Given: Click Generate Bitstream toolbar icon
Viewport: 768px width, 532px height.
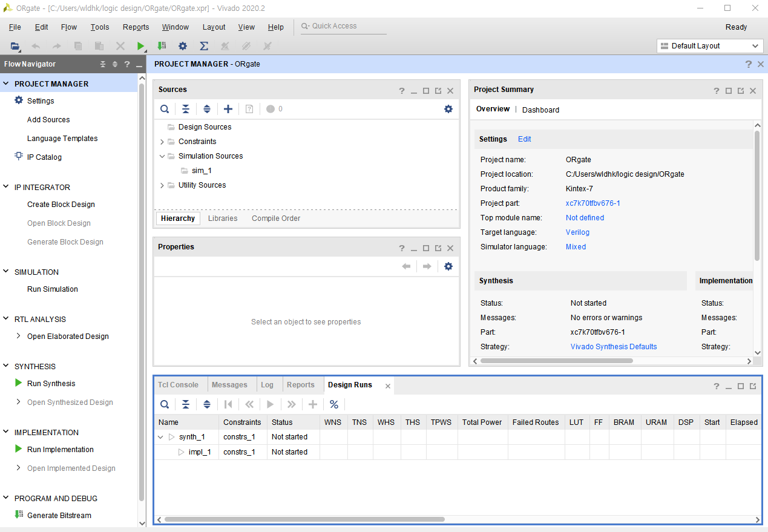Looking at the screenshot, I should 162,46.
